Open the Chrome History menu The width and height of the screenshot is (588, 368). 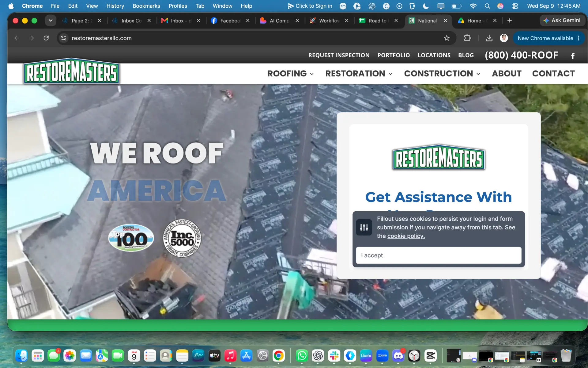[115, 6]
